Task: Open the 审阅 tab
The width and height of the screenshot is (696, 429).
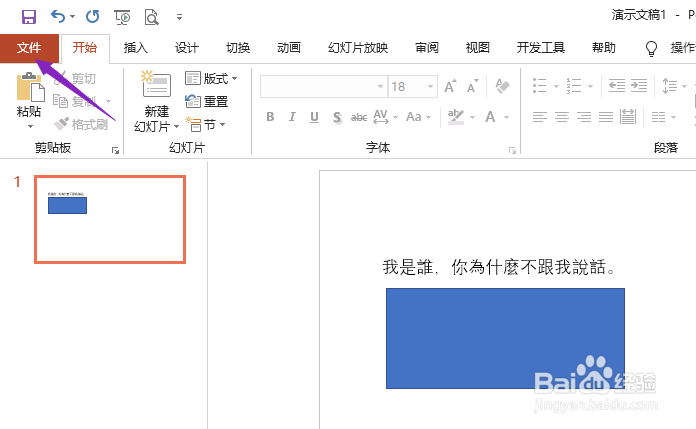Action: tap(427, 48)
